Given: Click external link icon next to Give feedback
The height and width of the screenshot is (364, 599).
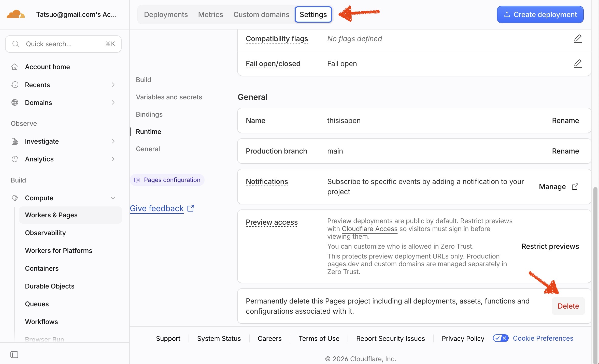Looking at the screenshot, I should coord(191,208).
